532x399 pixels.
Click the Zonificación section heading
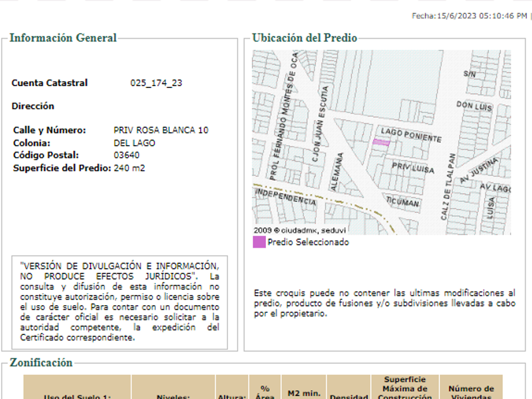click(41, 363)
